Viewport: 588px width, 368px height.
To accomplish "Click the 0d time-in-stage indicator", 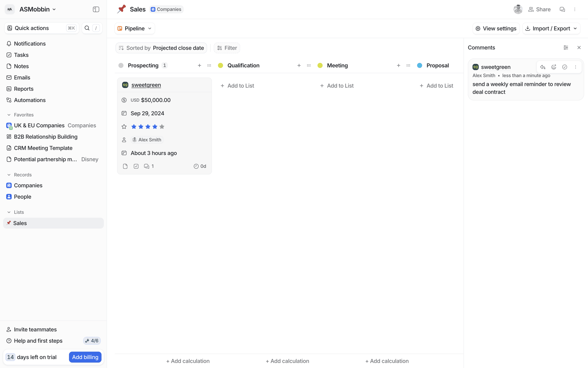I will (x=200, y=166).
